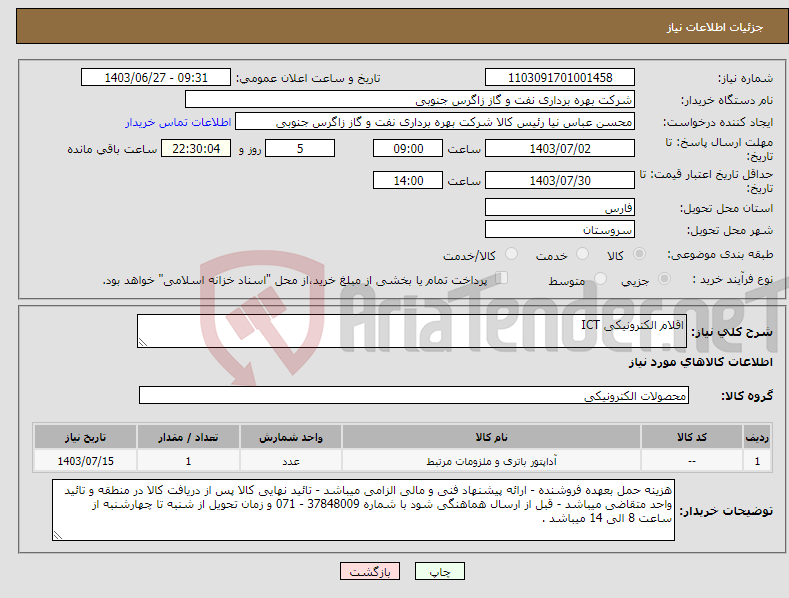
Task: Click the buyer organization name field
Action: [x=410, y=100]
